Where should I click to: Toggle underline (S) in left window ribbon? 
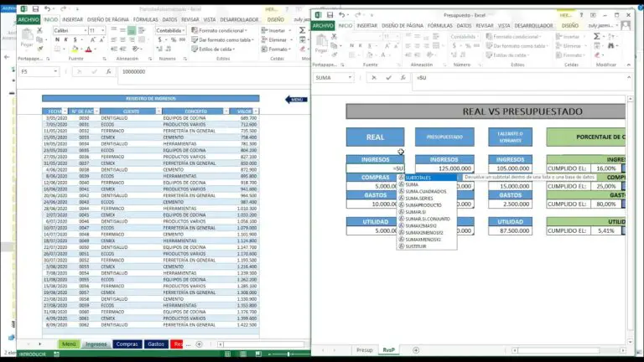coord(73,40)
